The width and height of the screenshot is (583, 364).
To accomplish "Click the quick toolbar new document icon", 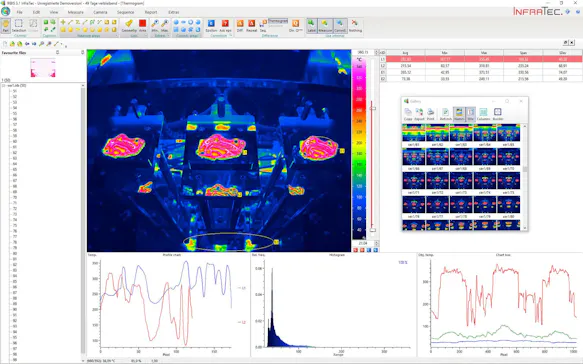I will coord(5,44).
